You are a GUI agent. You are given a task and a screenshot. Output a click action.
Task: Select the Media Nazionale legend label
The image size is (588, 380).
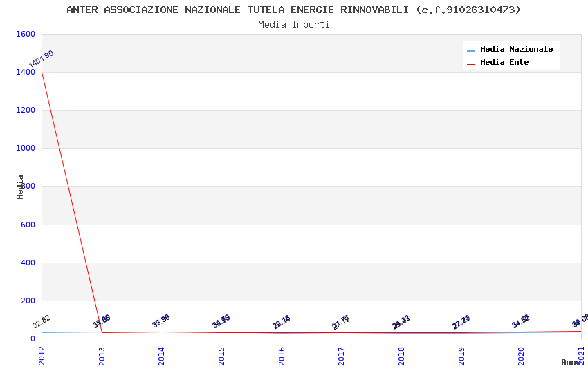click(x=516, y=49)
